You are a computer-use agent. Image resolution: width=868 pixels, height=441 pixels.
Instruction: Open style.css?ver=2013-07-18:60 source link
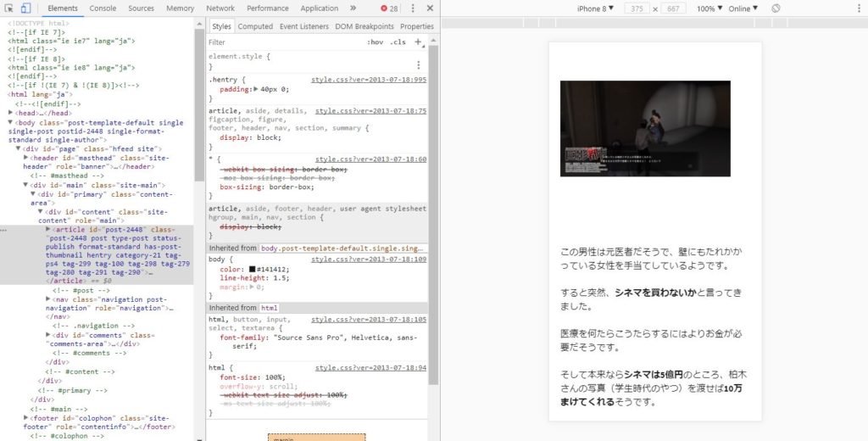click(371, 159)
